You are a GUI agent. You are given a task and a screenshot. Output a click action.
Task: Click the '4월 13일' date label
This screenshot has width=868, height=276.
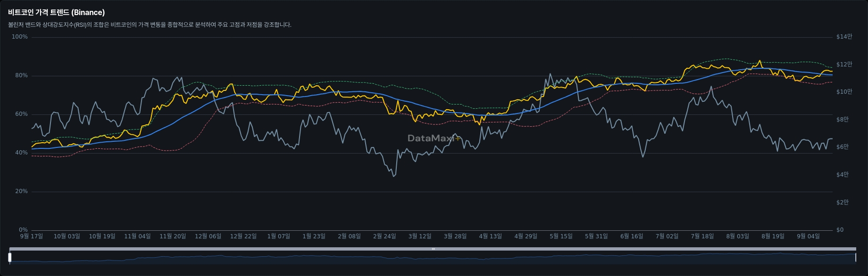pos(490,236)
